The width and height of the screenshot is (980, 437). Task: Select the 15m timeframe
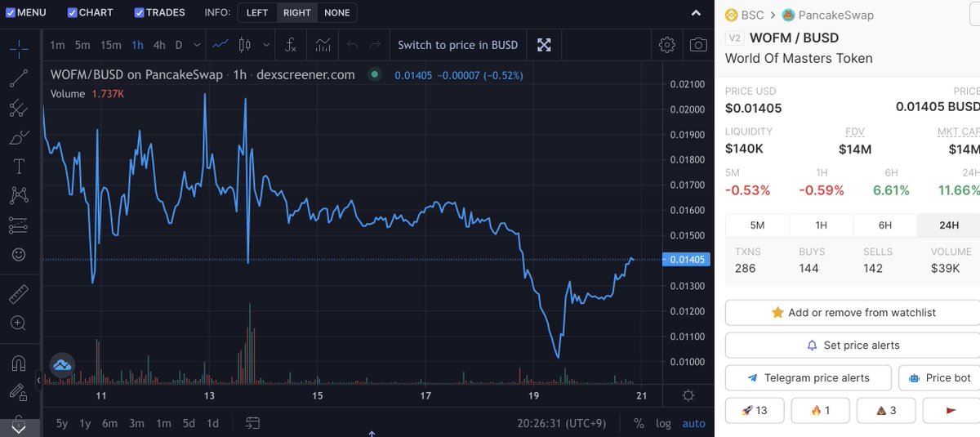click(111, 45)
